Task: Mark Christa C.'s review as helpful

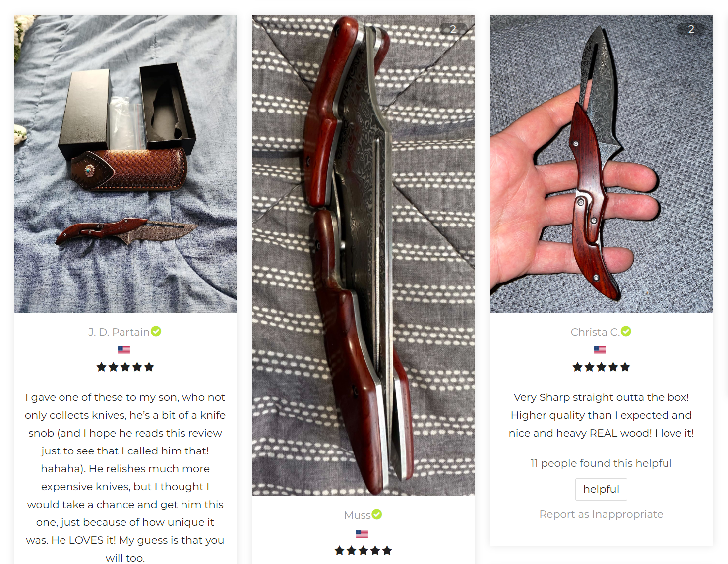Action: (x=601, y=489)
